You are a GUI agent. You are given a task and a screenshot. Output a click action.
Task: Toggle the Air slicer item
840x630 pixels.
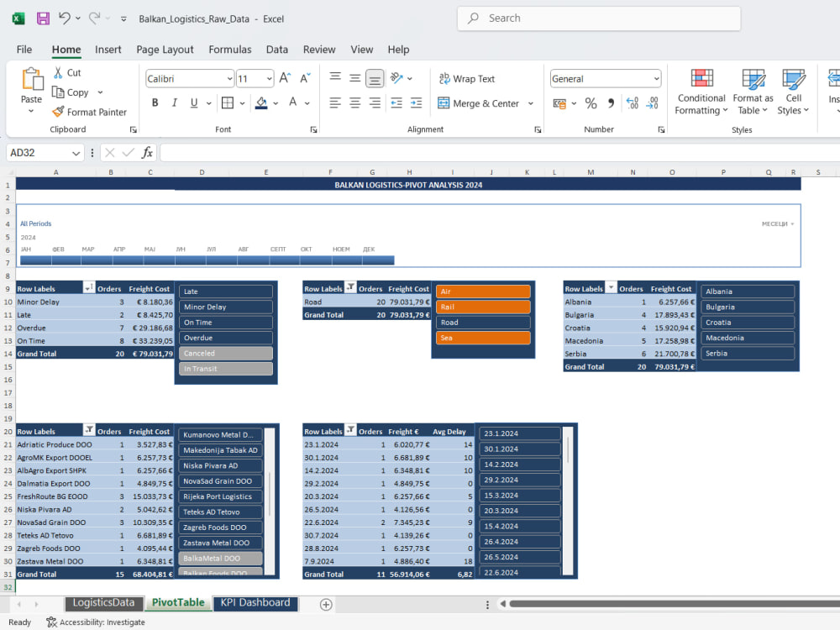click(483, 291)
